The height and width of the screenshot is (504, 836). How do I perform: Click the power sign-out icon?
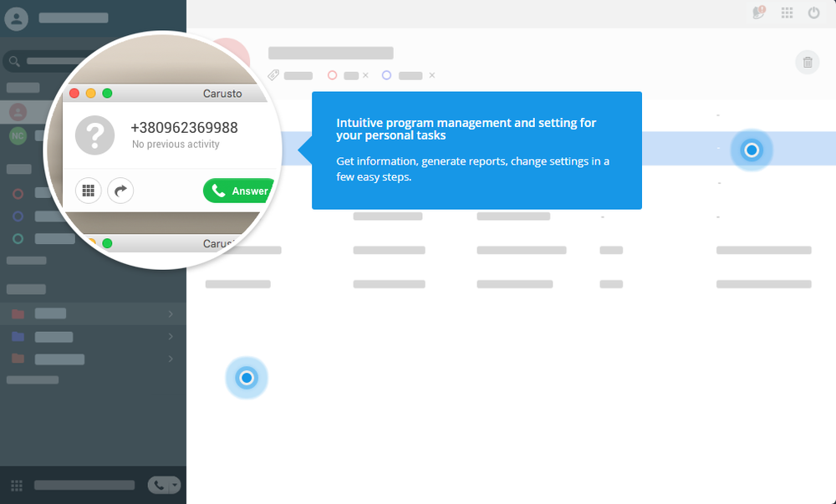[813, 13]
